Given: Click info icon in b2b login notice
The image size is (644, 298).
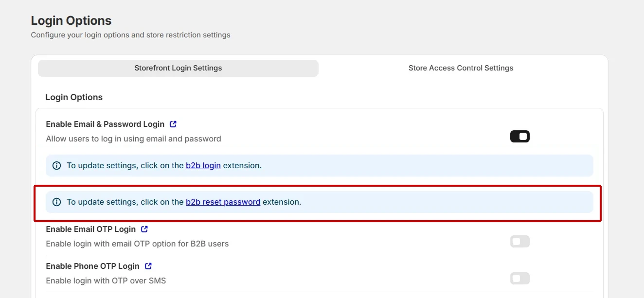Looking at the screenshot, I should (56, 165).
